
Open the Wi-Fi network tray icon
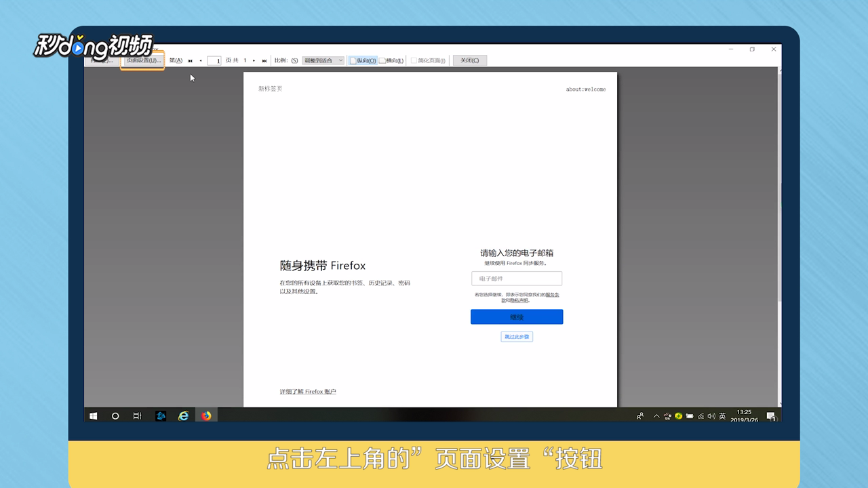(701, 416)
